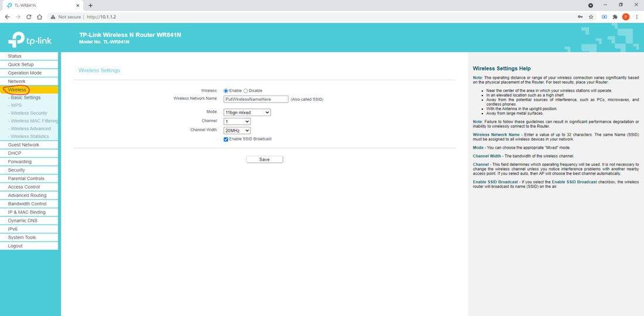644x316 pixels.
Task: Click the browser back arrow
Action: (x=7, y=17)
